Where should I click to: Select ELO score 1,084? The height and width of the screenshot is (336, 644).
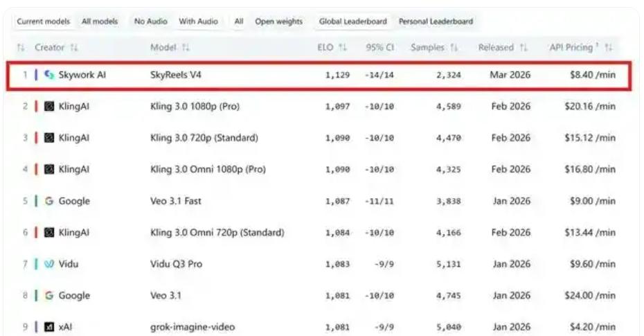338,233
